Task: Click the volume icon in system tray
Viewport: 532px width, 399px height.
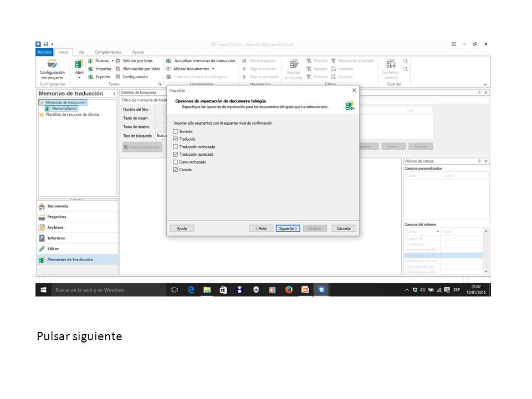Action: point(423,290)
